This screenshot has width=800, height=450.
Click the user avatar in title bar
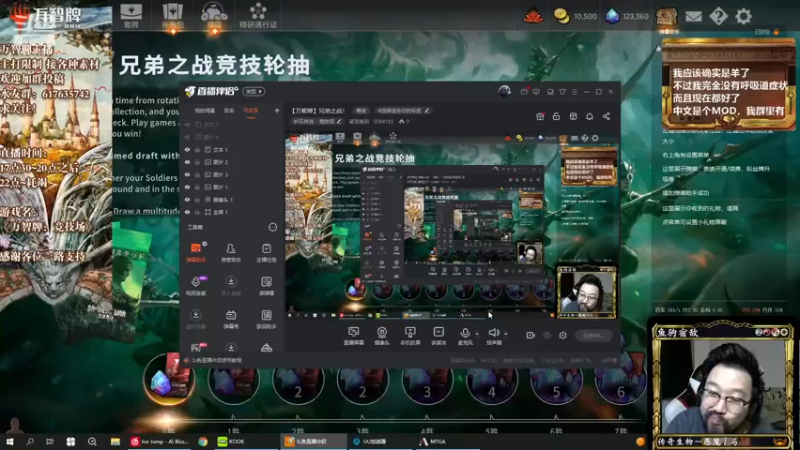[x=504, y=91]
